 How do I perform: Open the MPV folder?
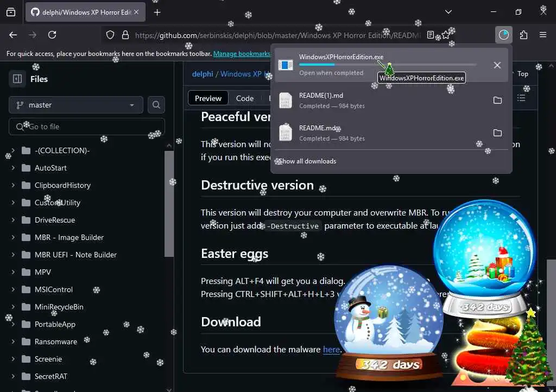(x=42, y=272)
